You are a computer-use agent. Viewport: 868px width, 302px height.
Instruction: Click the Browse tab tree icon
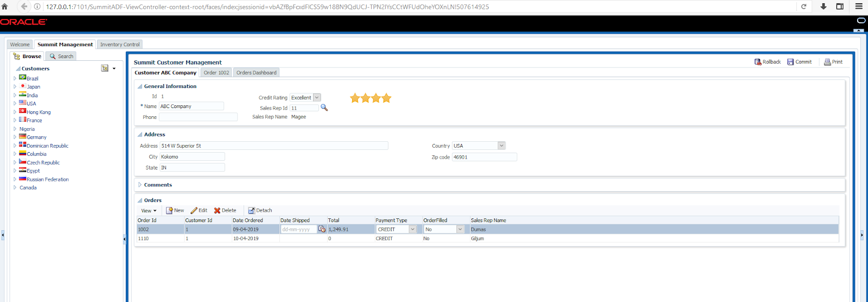click(17, 56)
